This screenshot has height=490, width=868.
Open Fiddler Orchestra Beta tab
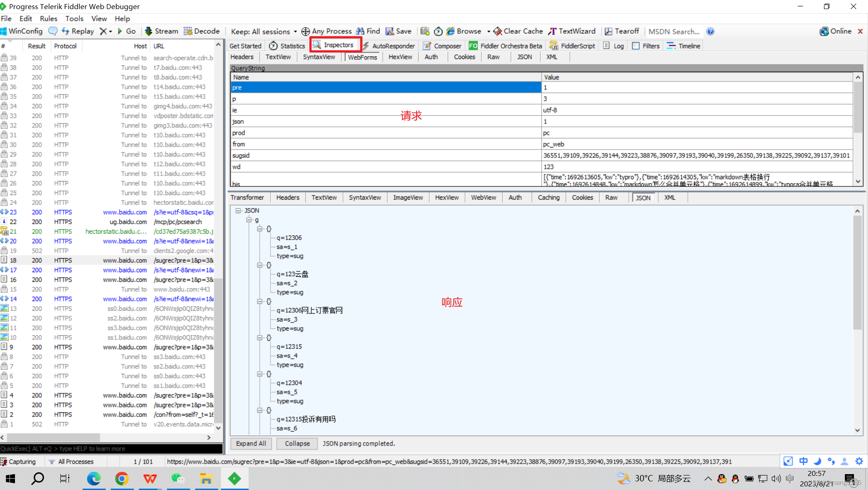click(x=506, y=46)
